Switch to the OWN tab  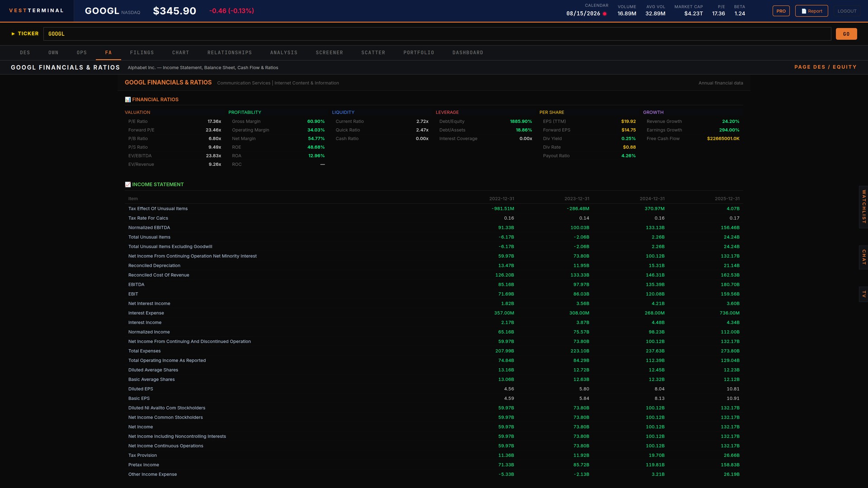53,53
